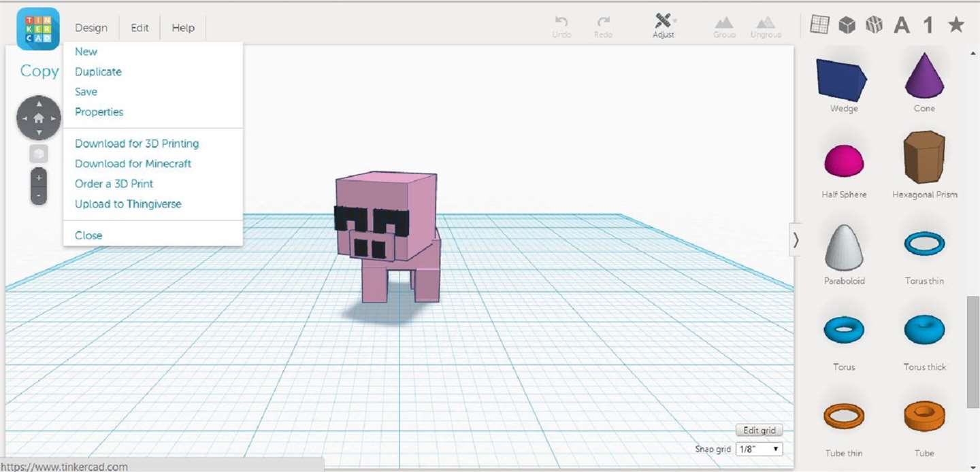Choose New from Design menu
980x472 pixels.
86,52
